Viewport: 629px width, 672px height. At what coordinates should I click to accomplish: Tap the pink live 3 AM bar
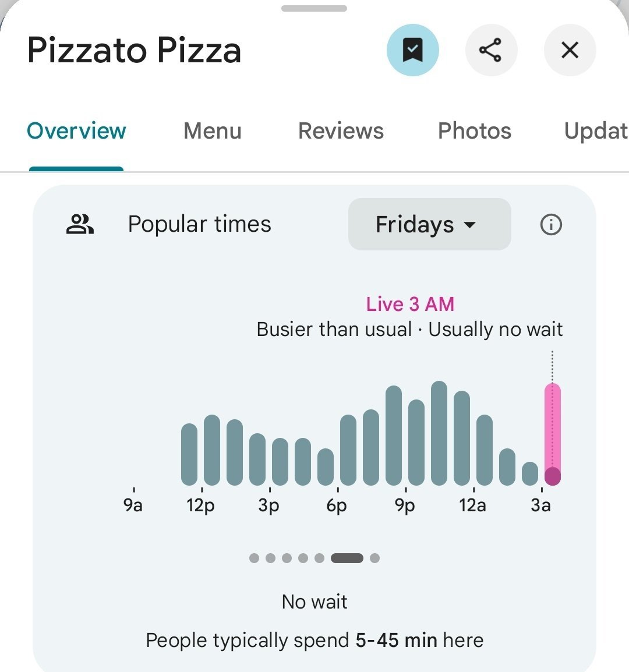tap(552, 434)
